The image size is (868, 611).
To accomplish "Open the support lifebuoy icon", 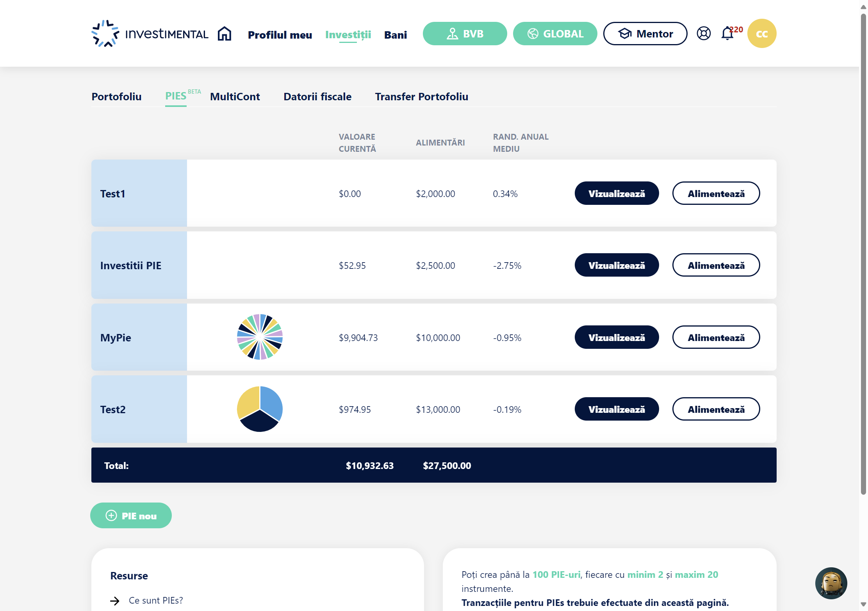I will [x=704, y=34].
